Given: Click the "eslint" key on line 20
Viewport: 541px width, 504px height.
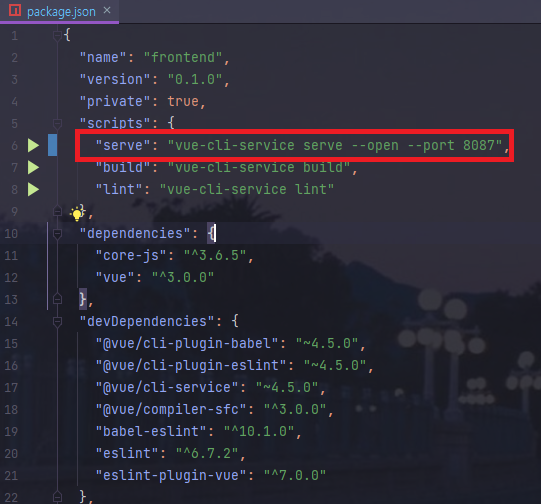Looking at the screenshot, I should coord(127,454).
